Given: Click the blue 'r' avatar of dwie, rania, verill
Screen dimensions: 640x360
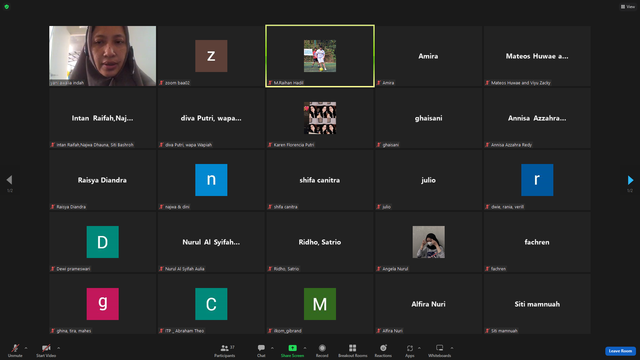Looking at the screenshot, I should 537,180.
